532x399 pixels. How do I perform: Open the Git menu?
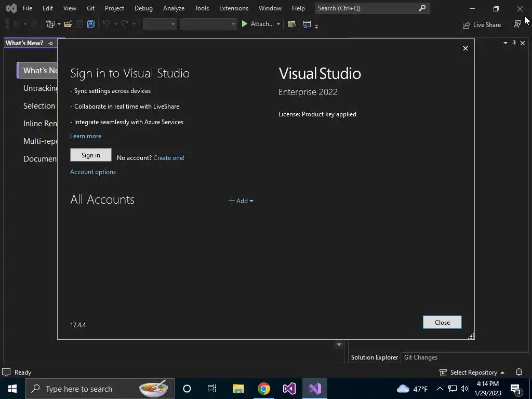tap(90, 8)
